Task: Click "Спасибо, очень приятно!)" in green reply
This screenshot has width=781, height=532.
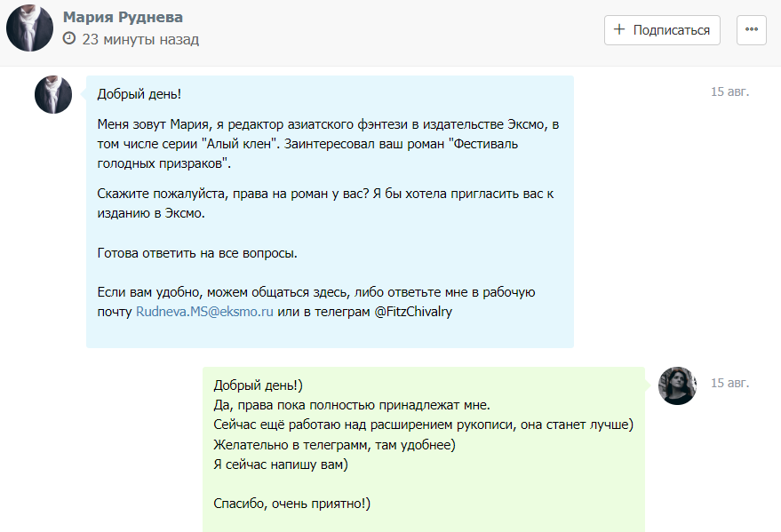Action: pos(291,504)
